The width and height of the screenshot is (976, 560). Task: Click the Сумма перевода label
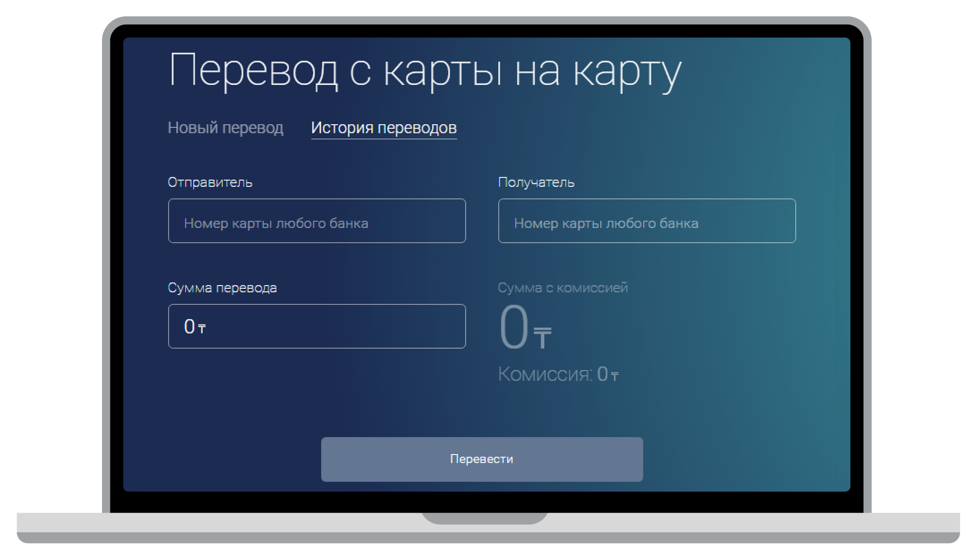coord(222,288)
